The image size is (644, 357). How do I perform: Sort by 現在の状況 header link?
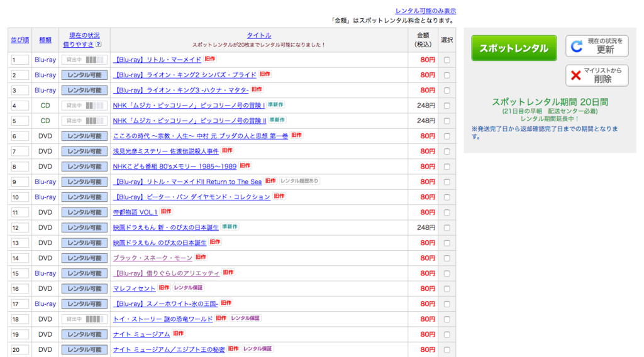point(84,35)
